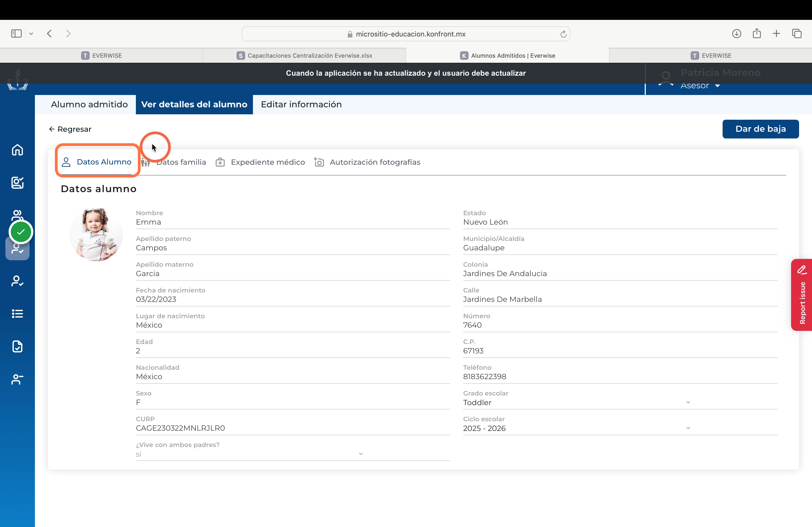The image size is (812, 527).
Task: Select Ver detalles del alumno tab
Action: click(x=194, y=104)
